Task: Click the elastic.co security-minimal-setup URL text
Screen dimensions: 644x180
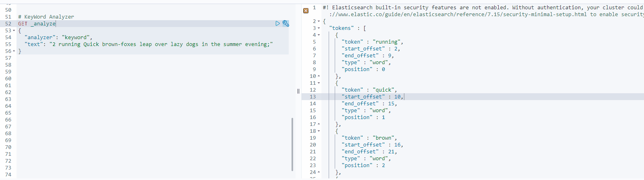Action: click(x=458, y=15)
